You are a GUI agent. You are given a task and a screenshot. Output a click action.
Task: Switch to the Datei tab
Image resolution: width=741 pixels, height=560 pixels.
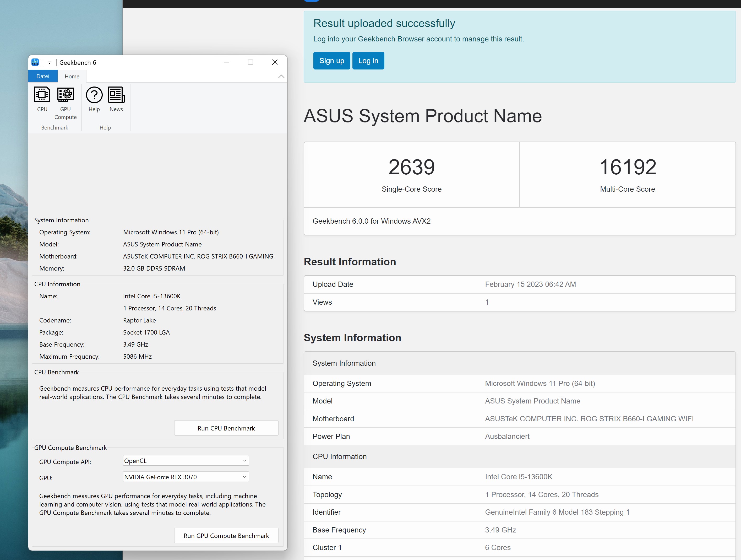(x=43, y=76)
